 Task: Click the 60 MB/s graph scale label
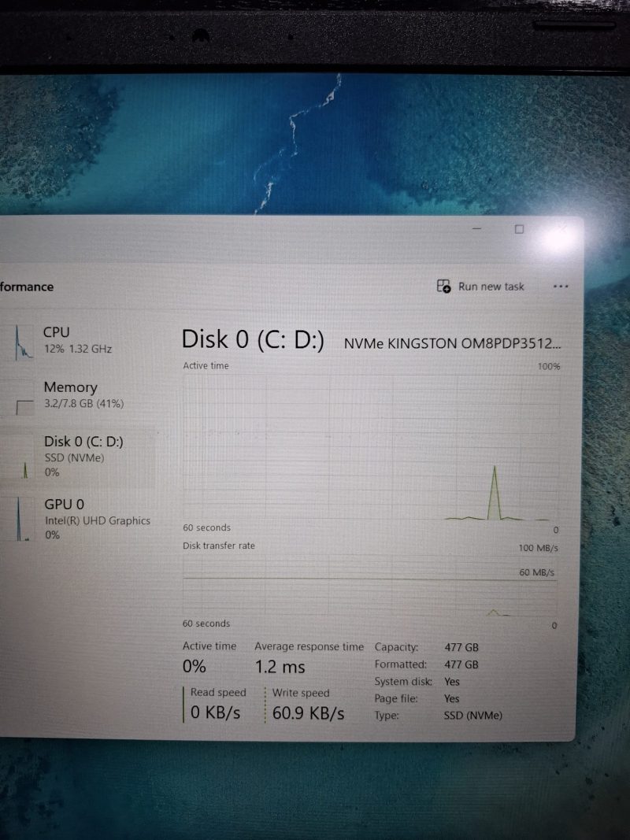pos(537,572)
